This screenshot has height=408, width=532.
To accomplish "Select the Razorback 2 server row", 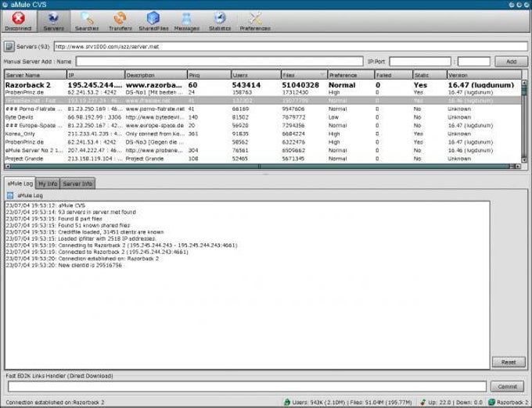I will pos(263,84).
